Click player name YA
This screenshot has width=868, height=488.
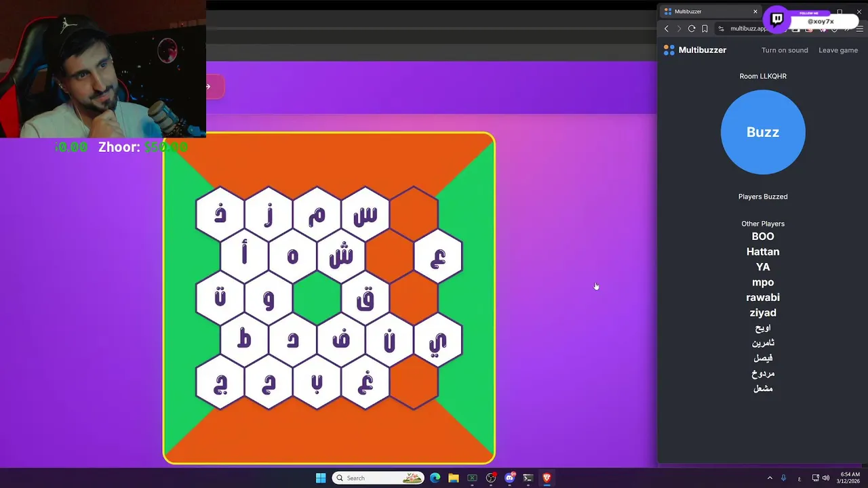click(x=763, y=267)
